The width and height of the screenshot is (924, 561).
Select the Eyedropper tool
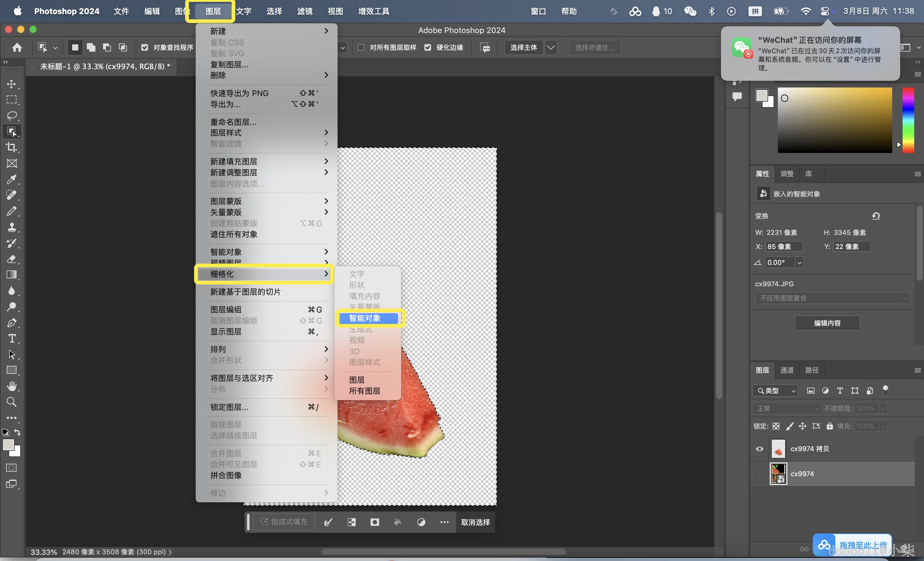12,179
